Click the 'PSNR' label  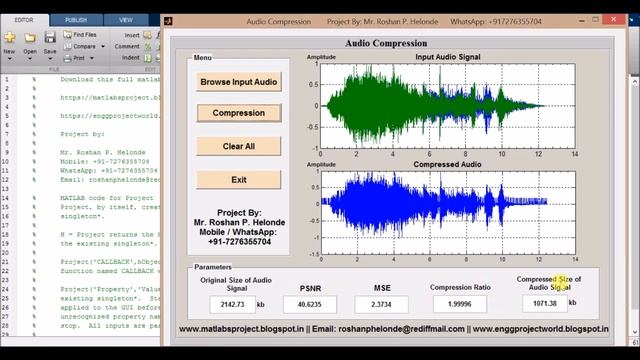[310, 289]
